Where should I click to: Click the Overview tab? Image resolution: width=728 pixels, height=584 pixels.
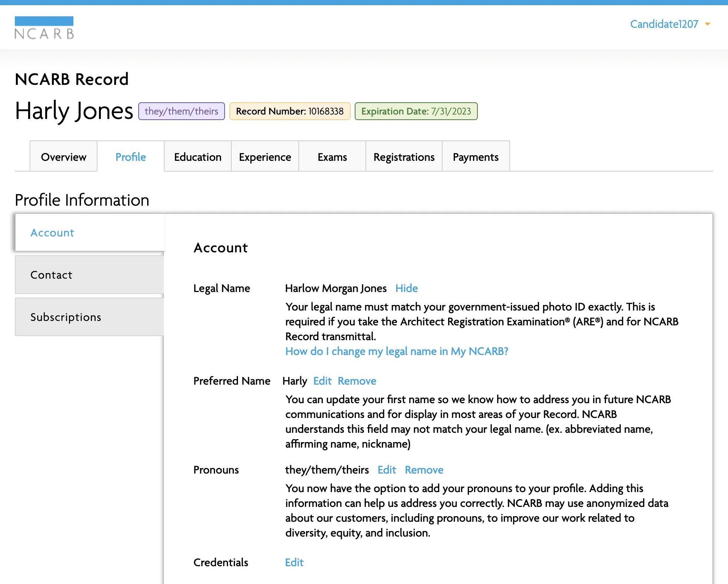point(63,157)
